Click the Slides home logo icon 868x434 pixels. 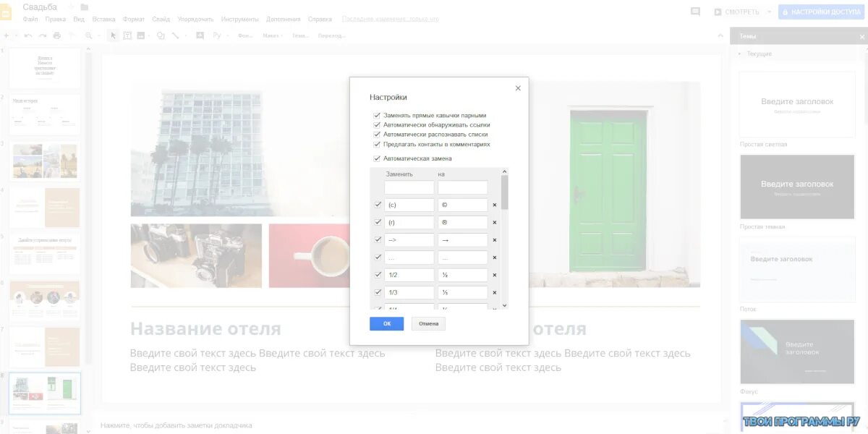7,12
